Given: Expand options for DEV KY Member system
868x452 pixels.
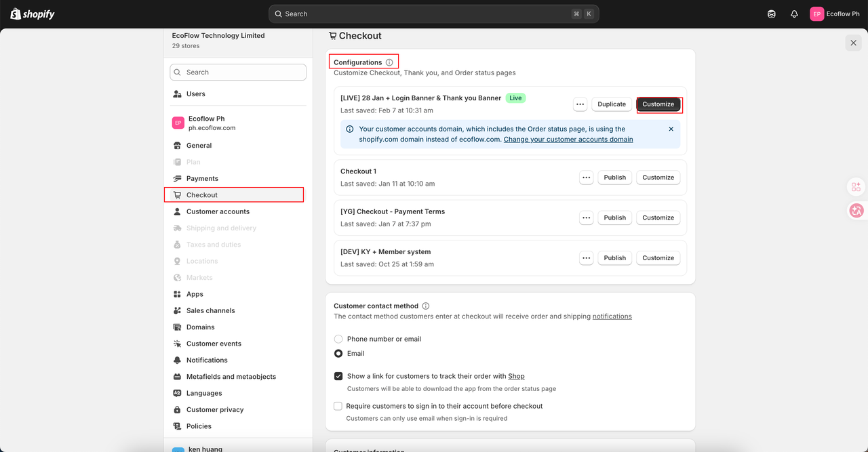Looking at the screenshot, I should (587, 258).
